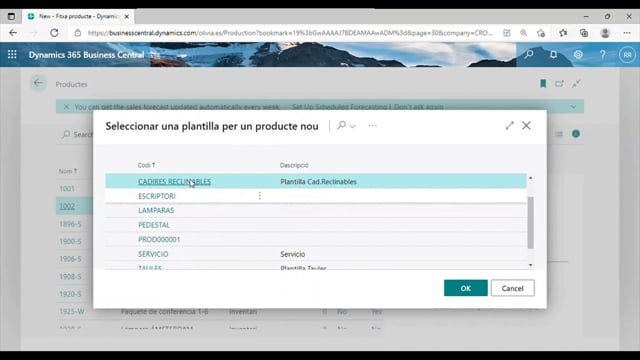Screen dimensions: 640x360
Task: Sort by Codi column header
Action: click(x=146, y=165)
